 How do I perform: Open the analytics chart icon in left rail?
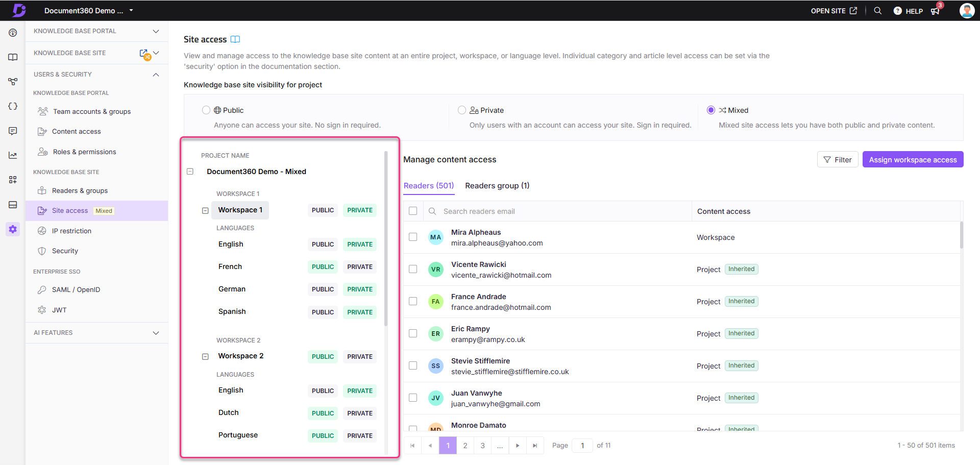tap(13, 155)
